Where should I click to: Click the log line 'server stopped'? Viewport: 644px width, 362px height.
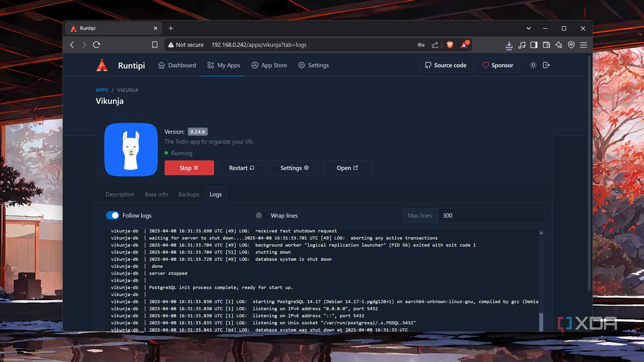click(x=168, y=273)
